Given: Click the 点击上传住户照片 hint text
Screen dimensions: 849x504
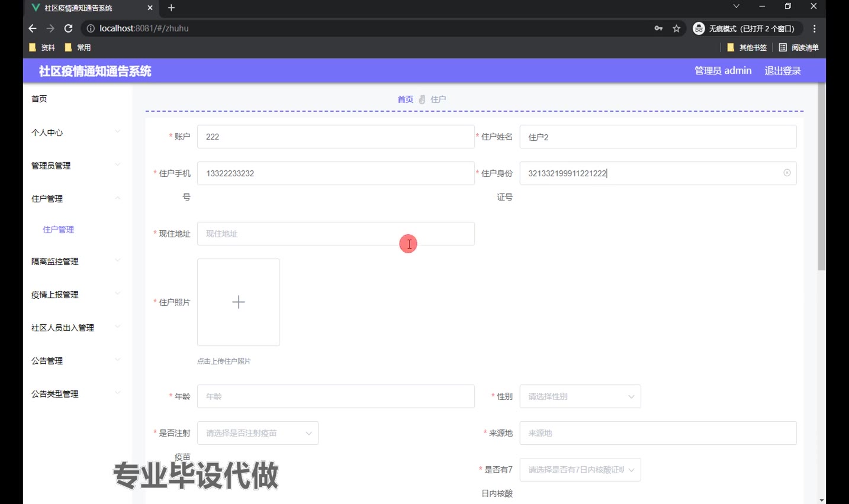Looking at the screenshot, I should point(224,361).
